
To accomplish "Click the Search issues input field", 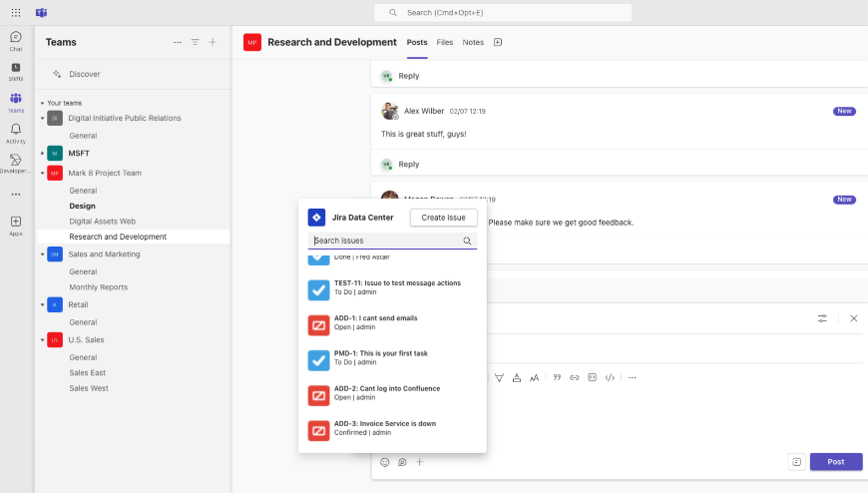I will click(x=385, y=241).
